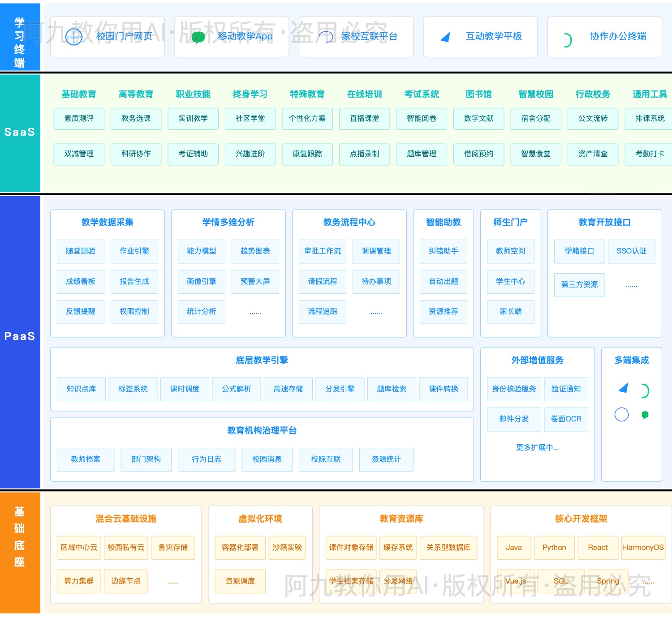Click the 知识点库 box in 底层教学引擎
The height and width of the screenshot is (618, 672).
pos(81,389)
